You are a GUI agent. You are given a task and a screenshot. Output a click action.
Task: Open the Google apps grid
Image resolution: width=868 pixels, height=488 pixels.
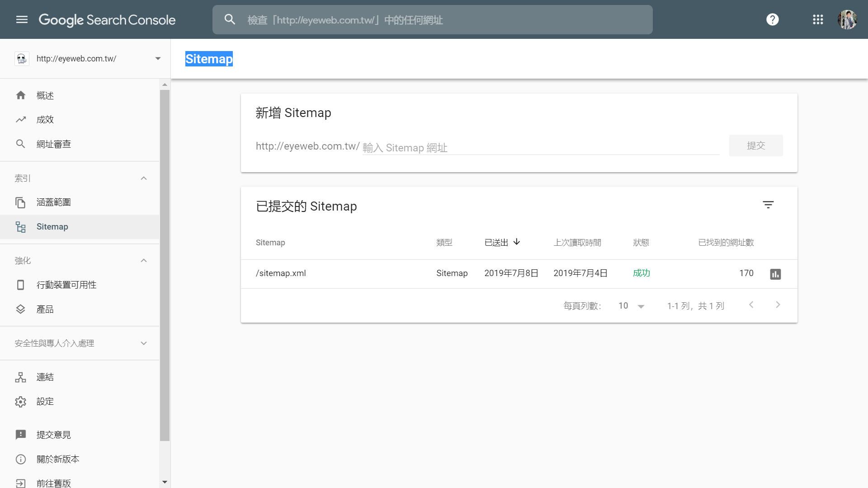coord(818,19)
